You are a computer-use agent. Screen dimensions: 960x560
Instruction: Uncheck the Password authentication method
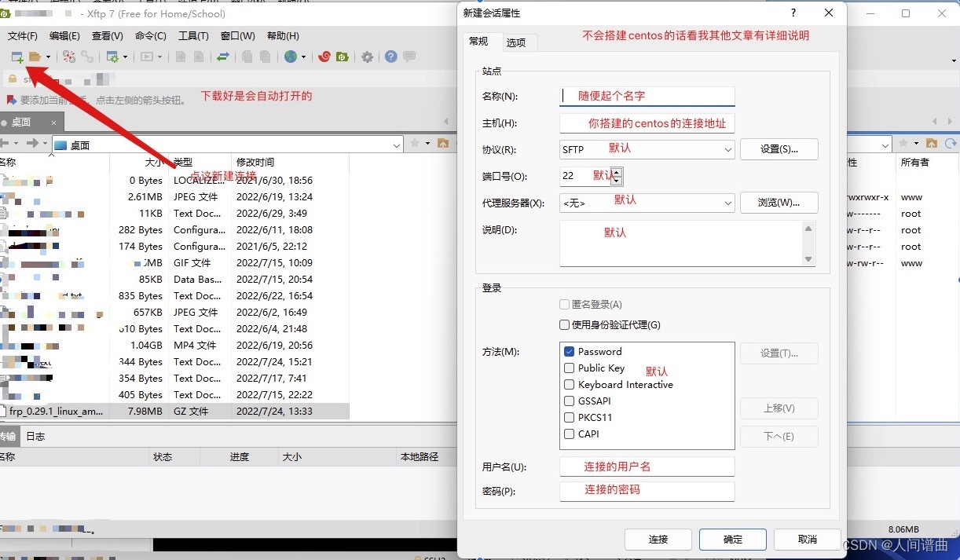click(570, 351)
